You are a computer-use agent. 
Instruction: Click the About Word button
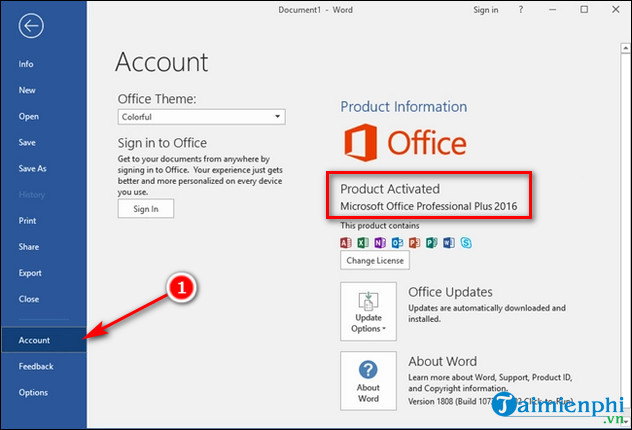coord(368,381)
